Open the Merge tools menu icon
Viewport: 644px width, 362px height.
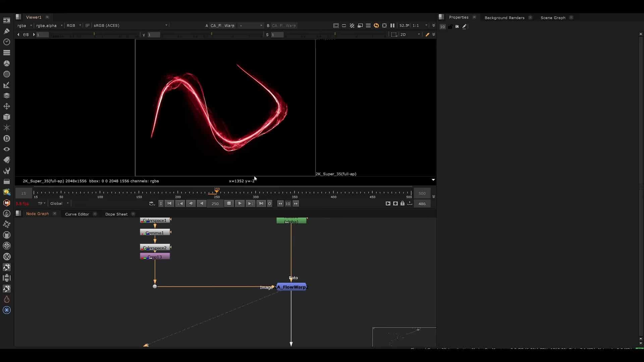7,96
